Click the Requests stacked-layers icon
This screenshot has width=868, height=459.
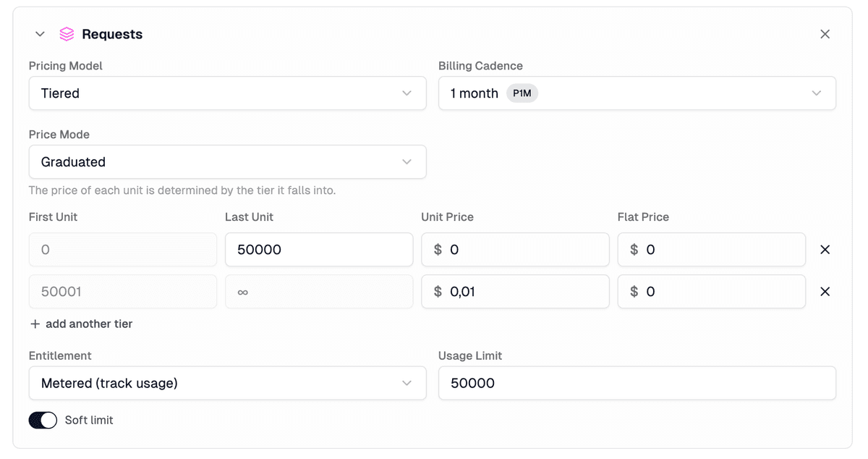coord(67,33)
